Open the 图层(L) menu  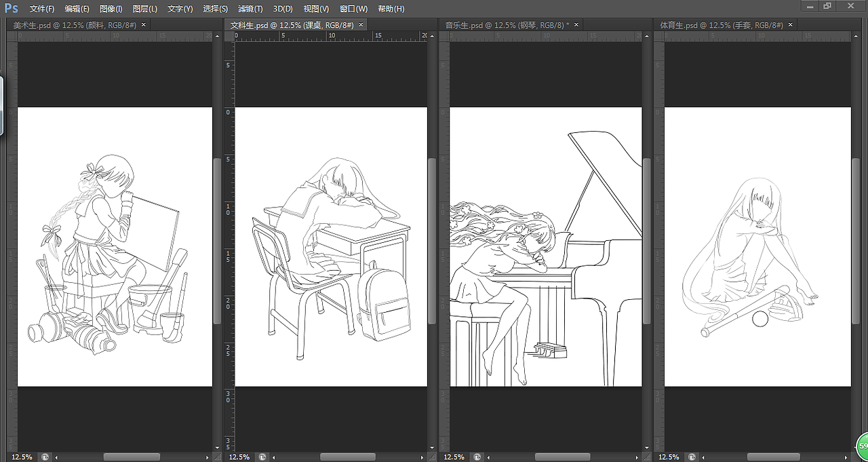coord(144,9)
